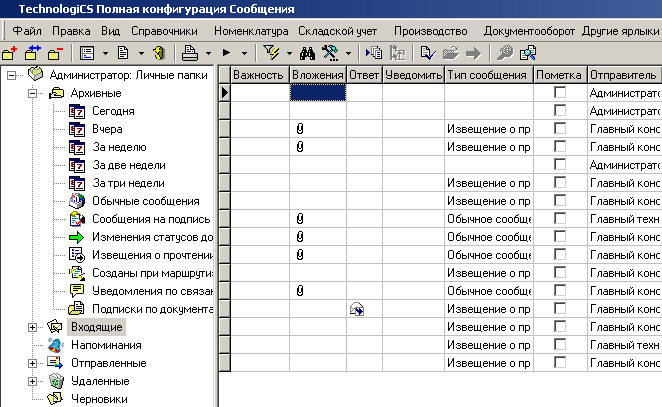Open the Справочники menu
This screenshot has width=662, height=407.
click(164, 31)
